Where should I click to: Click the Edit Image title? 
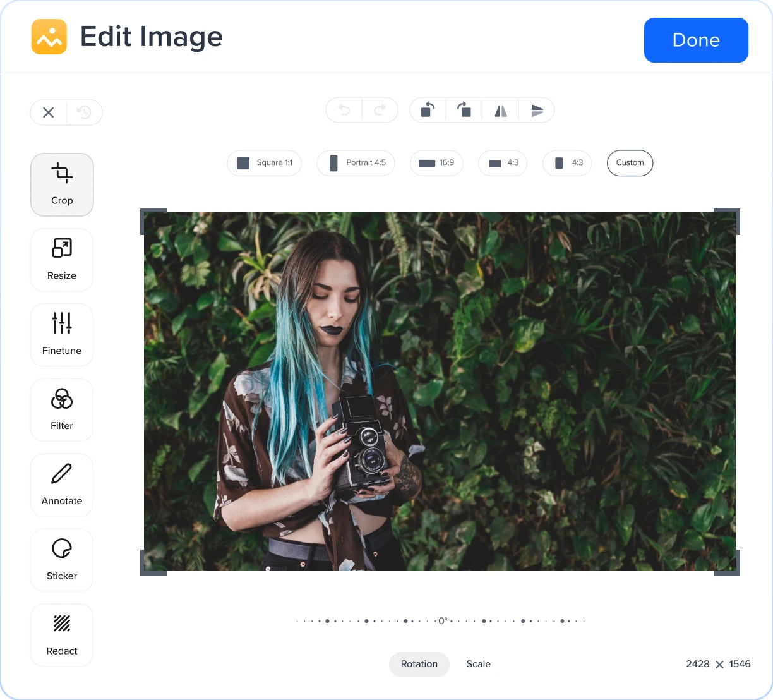click(152, 37)
